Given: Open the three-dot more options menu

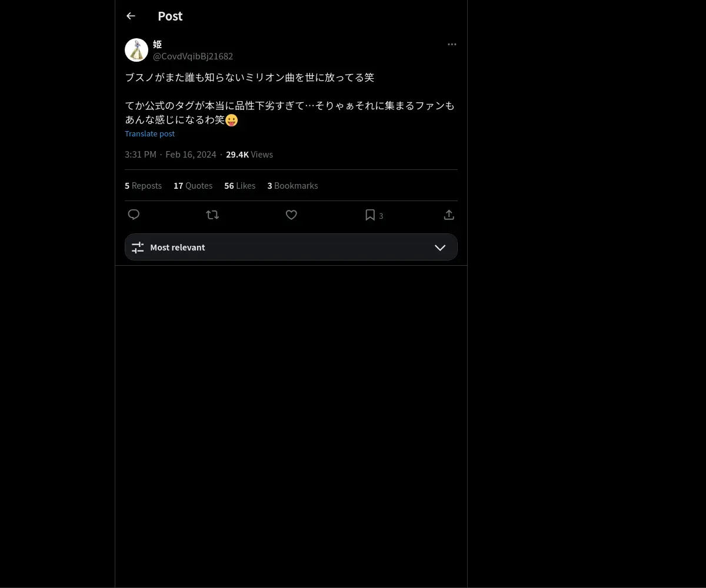Looking at the screenshot, I should coord(452,44).
